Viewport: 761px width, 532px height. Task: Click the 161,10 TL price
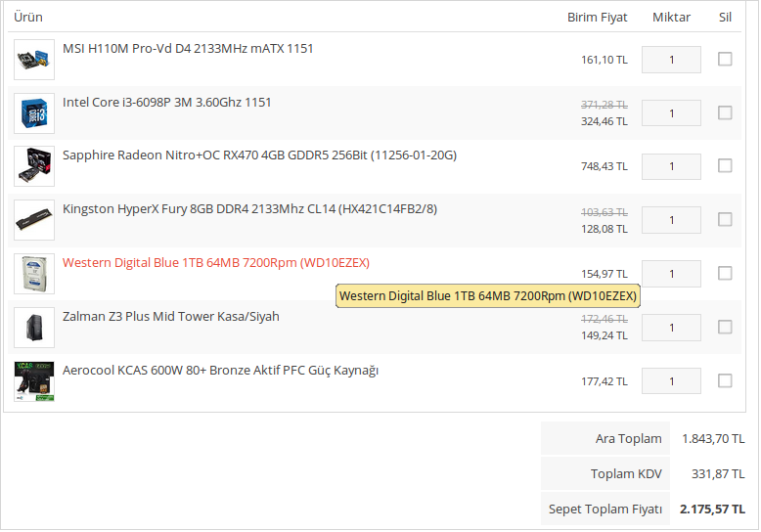coord(604,60)
